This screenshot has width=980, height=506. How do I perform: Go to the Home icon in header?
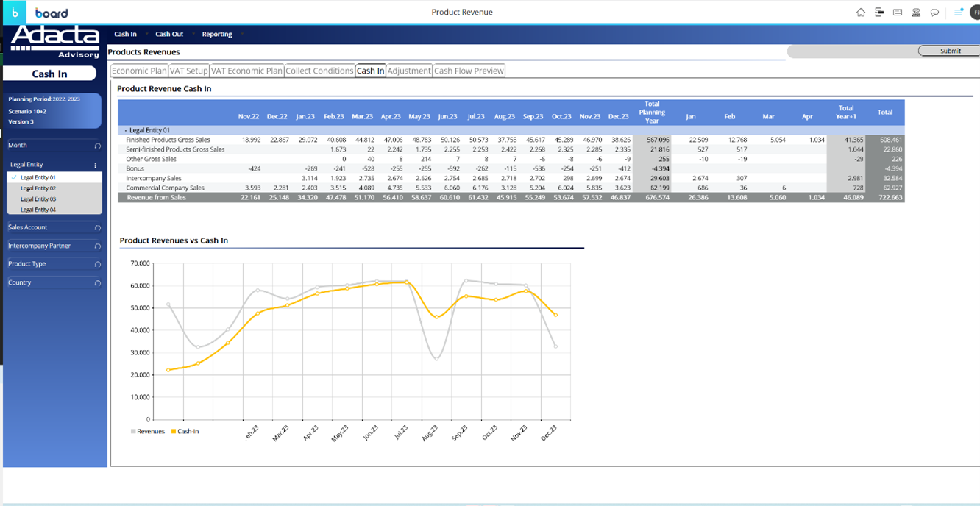[x=861, y=13]
